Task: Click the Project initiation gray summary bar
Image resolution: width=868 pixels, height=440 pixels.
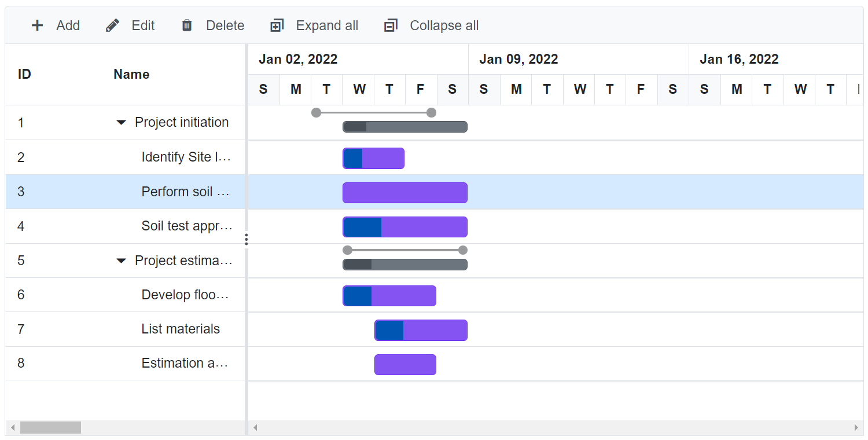Action: [405, 127]
